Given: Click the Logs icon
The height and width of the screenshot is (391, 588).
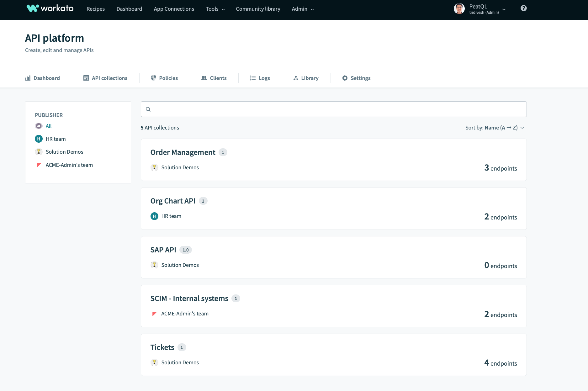Looking at the screenshot, I should pyautogui.click(x=253, y=78).
